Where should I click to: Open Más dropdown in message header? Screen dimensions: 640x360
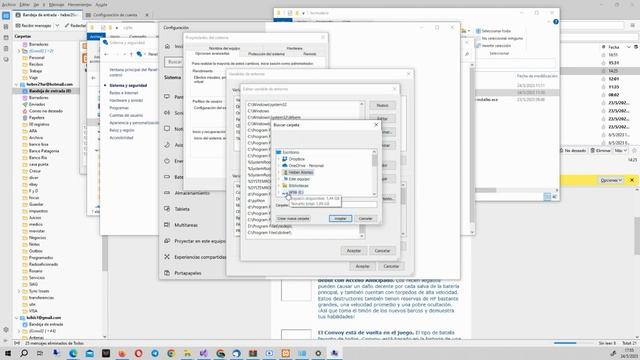(x=620, y=151)
